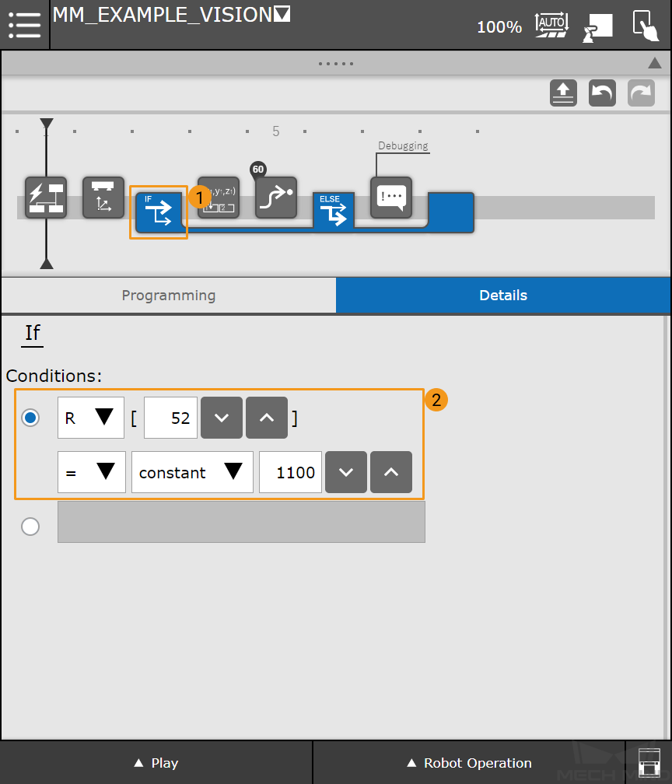This screenshot has height=784, width=672.
Task: Open the equals operator dropdown
Action: (x=92, y=472)
